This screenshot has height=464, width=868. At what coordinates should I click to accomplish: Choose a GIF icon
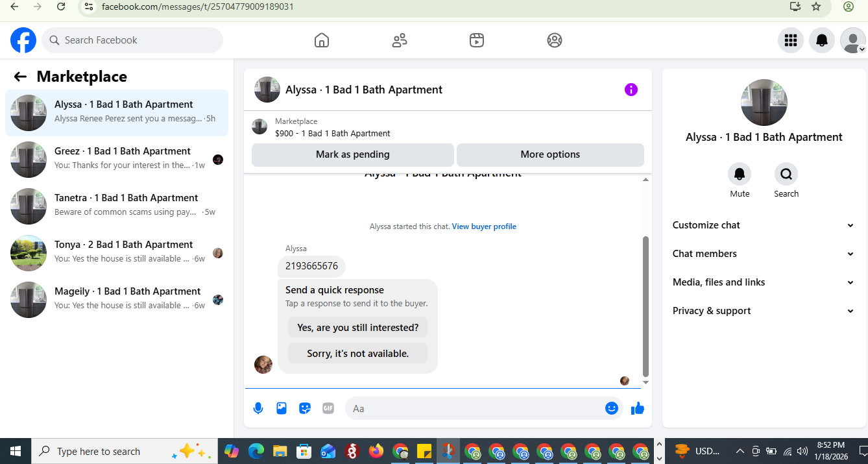click(x=328, y=408)
